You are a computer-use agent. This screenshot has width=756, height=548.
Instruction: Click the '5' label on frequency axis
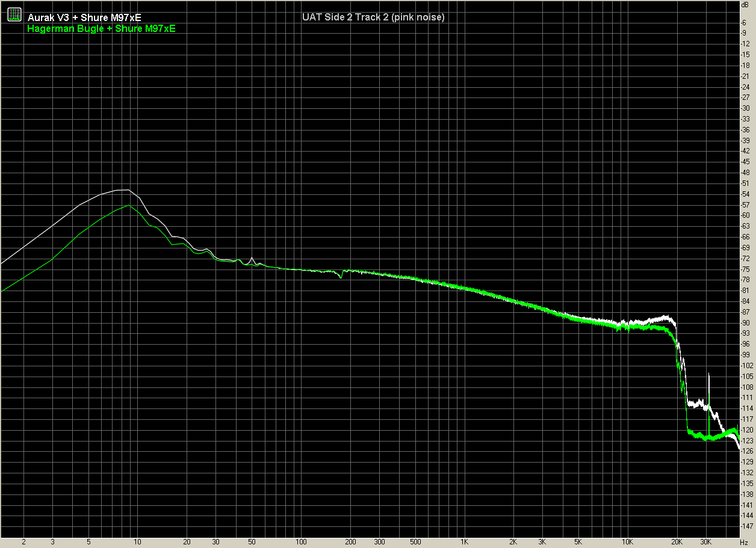[x=88, y=542]
